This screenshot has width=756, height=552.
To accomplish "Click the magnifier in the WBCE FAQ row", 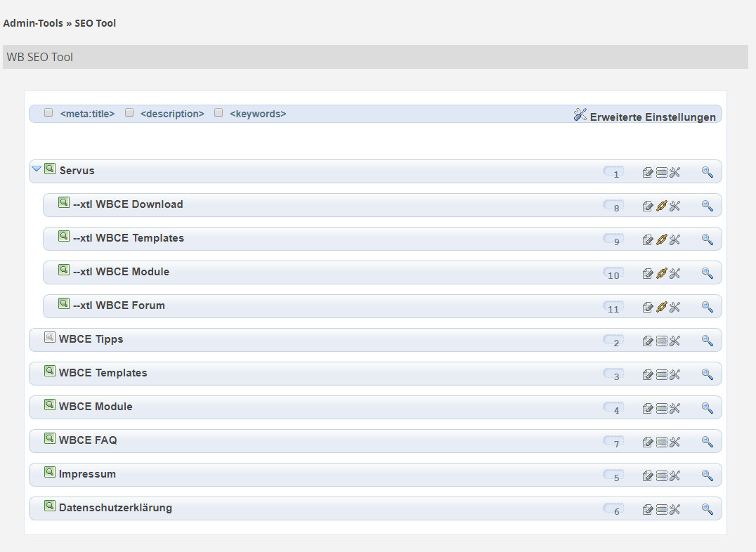I will [708, 442].
